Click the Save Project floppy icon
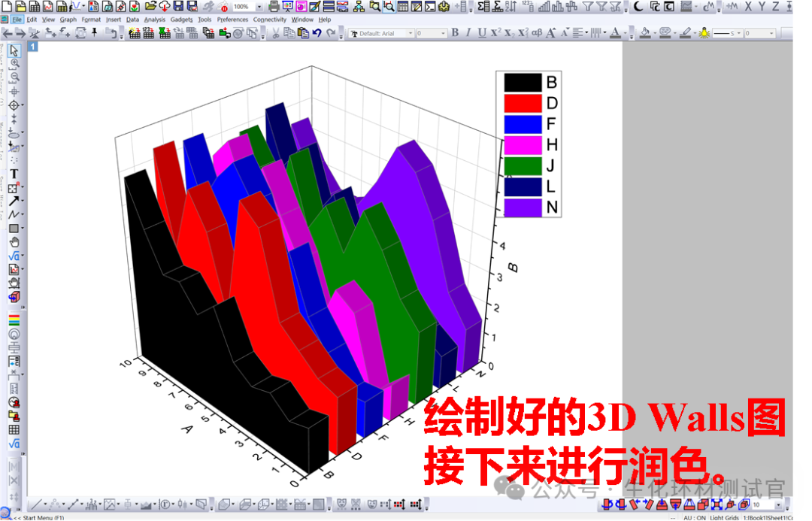This screenshot has height=521, width=812. [178, 7]
